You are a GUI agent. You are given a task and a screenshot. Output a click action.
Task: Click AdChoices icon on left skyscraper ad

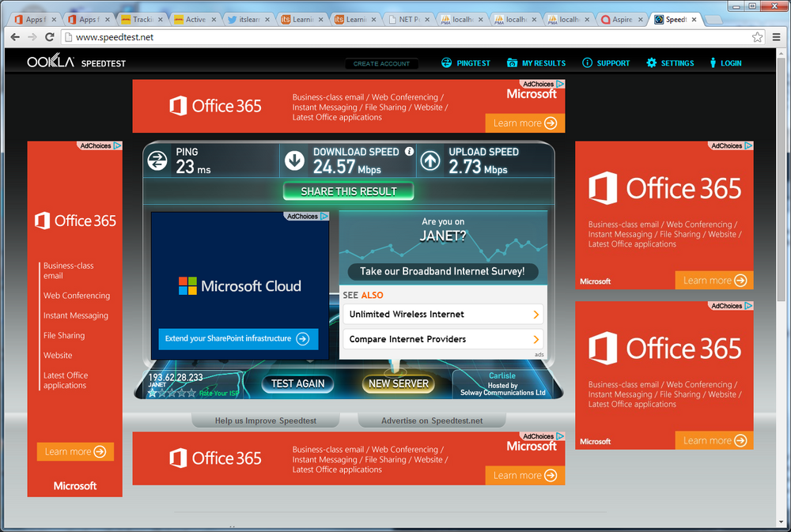click(118, 145)
